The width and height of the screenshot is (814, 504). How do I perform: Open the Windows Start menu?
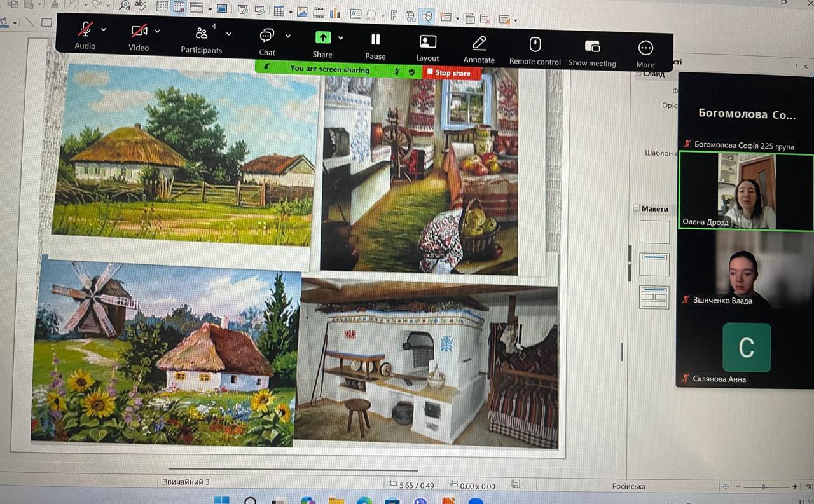pyautogui.click(x=221, y=500)
